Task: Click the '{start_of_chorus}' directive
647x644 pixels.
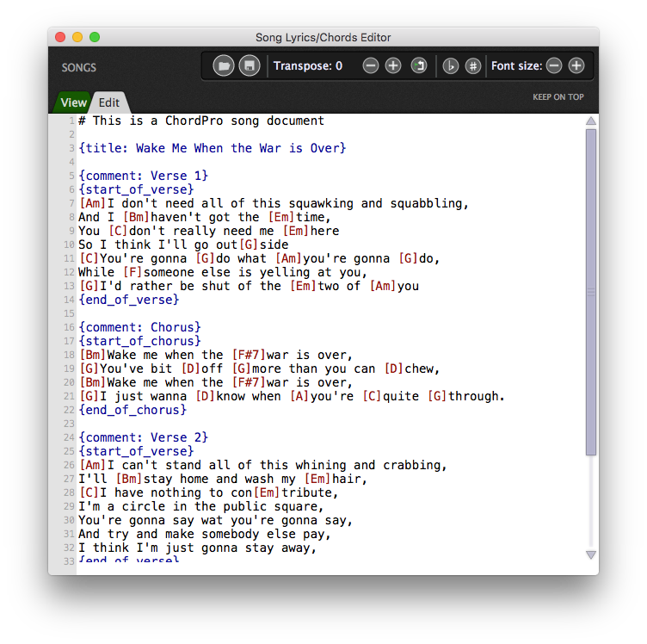Action: click(139, 341)
